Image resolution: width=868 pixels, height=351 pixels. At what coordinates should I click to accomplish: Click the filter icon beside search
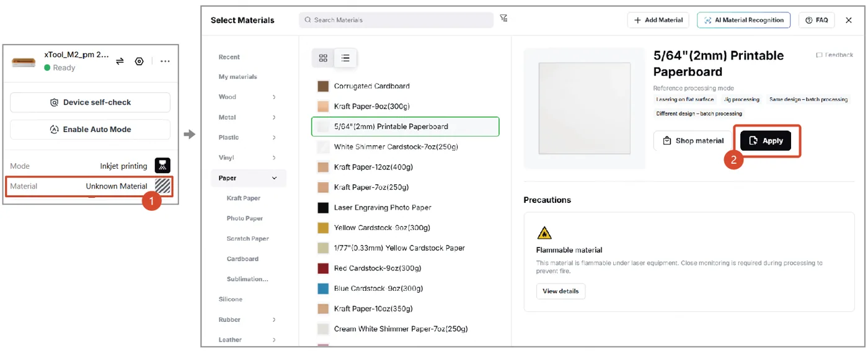pos(503,19)
